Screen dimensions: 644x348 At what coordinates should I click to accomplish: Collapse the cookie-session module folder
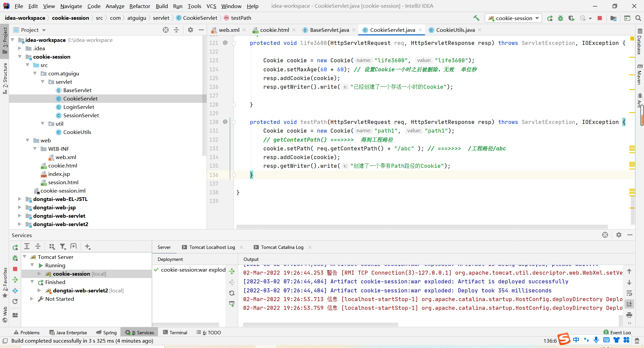20,57
